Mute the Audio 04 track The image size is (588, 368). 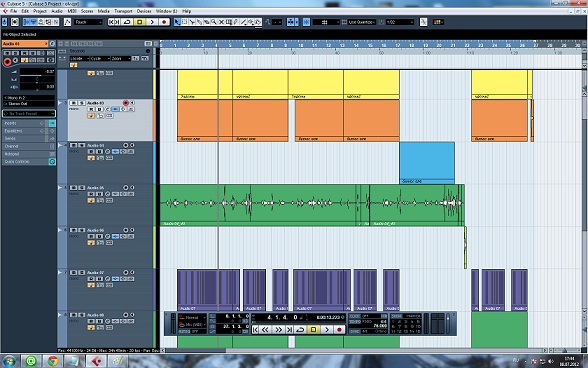(74, 145)
